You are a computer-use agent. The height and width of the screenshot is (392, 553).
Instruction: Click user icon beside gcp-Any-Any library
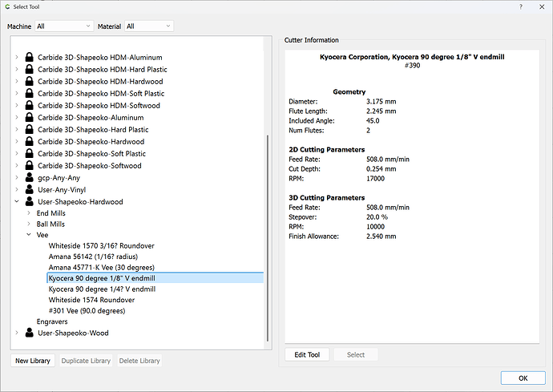click(29, 178)
